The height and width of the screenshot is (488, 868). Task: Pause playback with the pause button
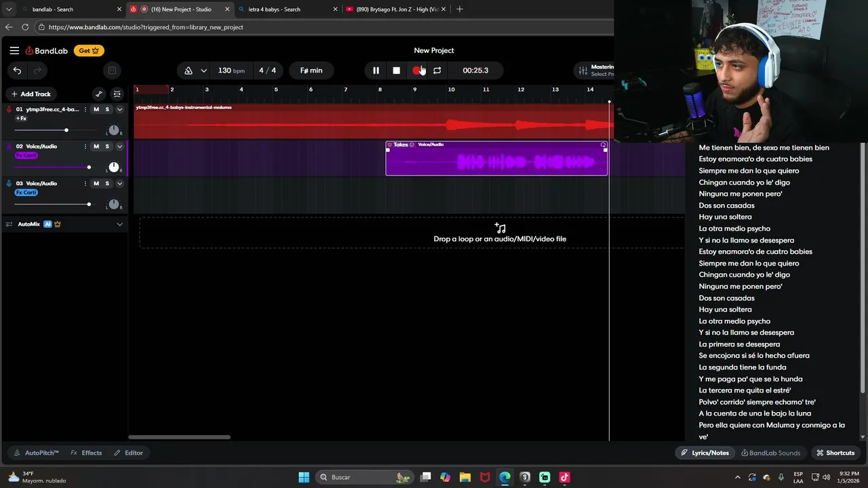pos(376,70)
